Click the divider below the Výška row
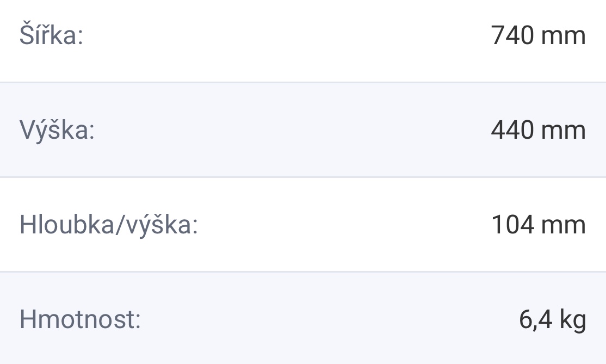The height and width of the screenshot is (364, 606). pos(303,177)
